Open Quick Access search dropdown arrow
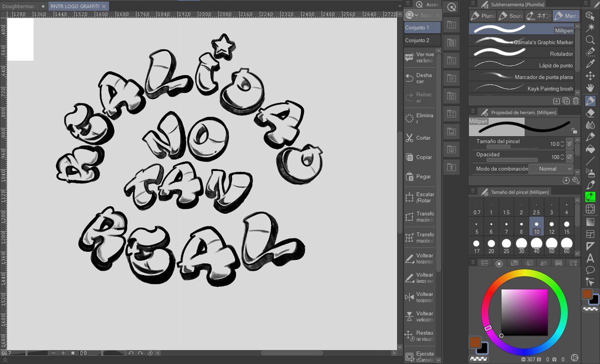This screenshot has height=364, width=600. pos(416,15)
